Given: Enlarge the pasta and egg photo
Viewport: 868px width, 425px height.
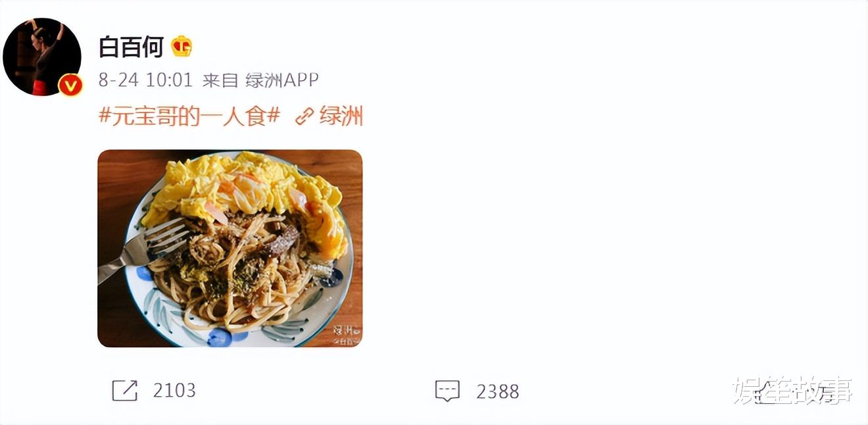Looking at the screenshot, I should pyautogui.click(x=230, y=249).
